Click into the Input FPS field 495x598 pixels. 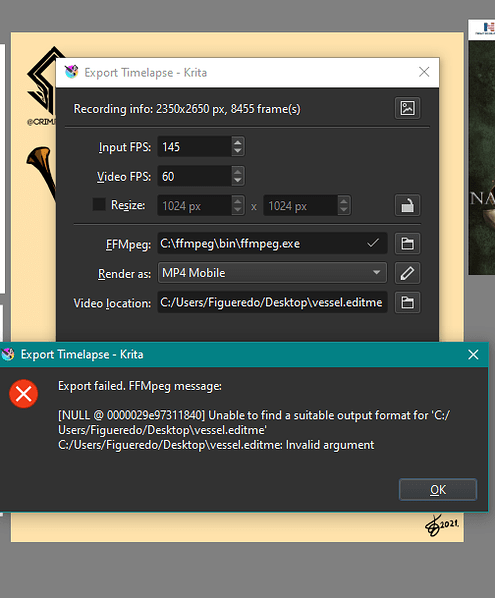(x=194, y=146)
